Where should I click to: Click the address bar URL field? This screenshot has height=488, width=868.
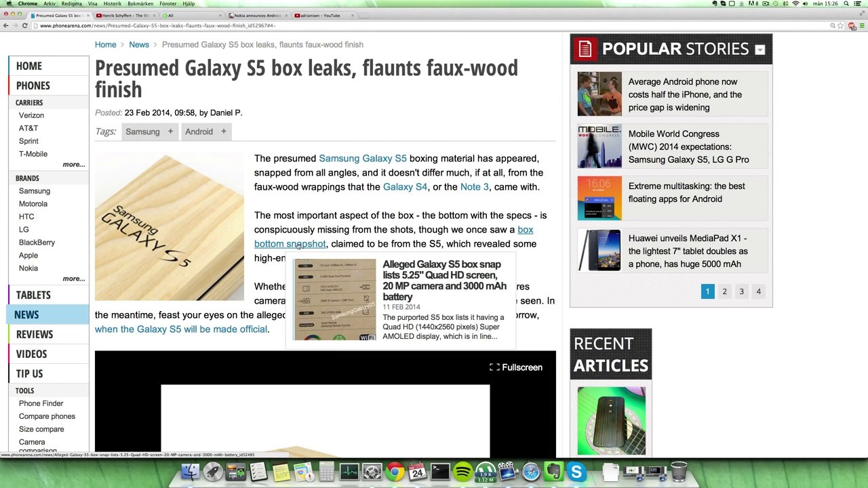(x=434, y=26)
